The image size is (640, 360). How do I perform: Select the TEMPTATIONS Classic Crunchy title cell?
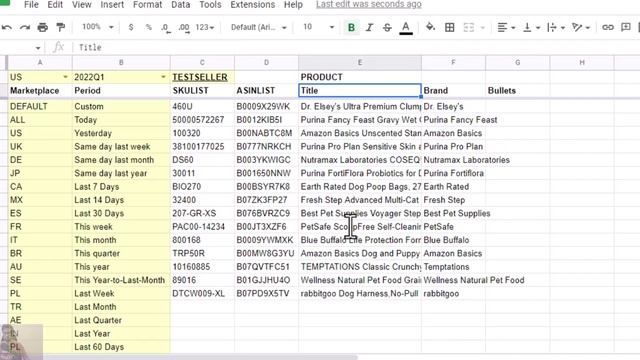[x=360, y=267]
